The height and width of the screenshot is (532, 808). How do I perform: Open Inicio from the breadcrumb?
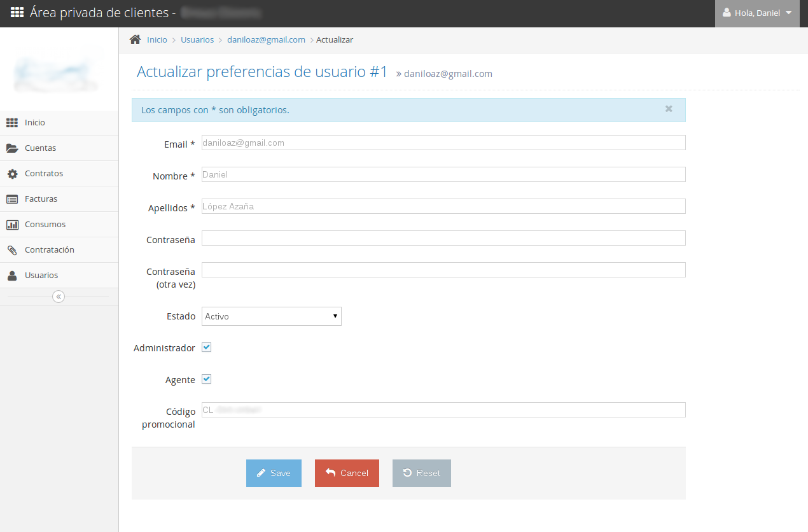tap(157, 39)
